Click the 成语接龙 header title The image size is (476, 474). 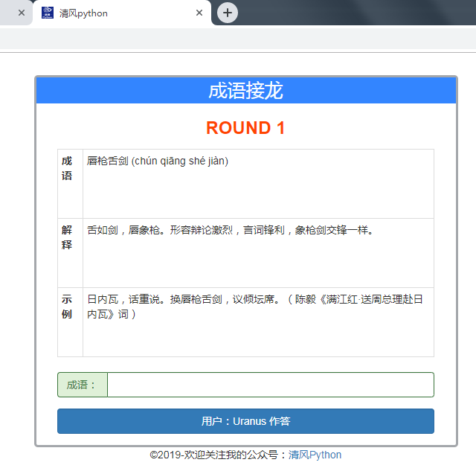[245, 91]
